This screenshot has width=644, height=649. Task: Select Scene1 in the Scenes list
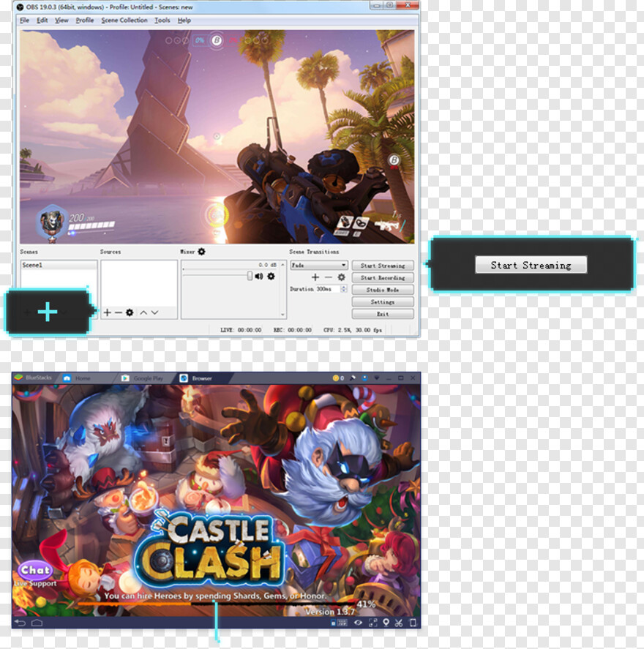coord(59,265)
